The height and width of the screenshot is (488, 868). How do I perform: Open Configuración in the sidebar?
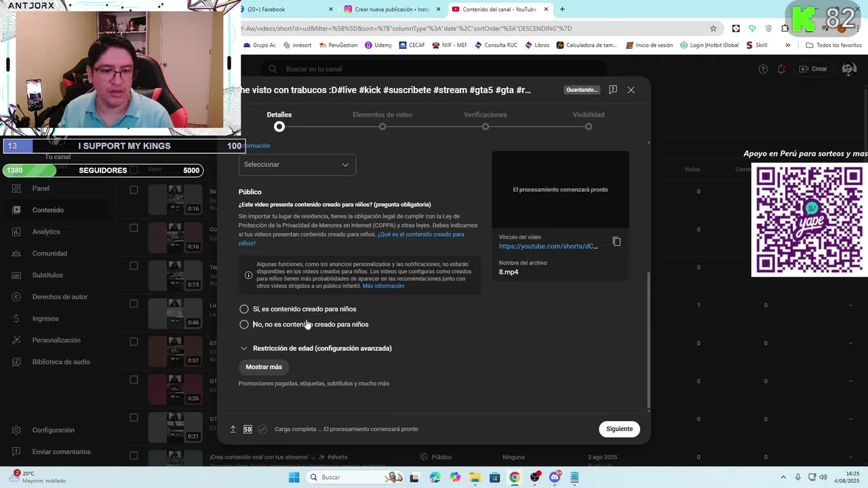53,430
